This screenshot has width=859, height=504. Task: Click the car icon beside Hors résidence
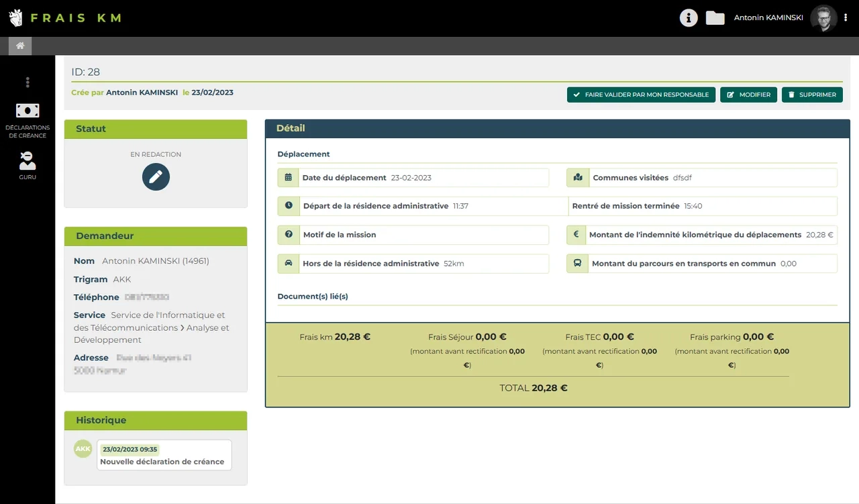point(288,264)
